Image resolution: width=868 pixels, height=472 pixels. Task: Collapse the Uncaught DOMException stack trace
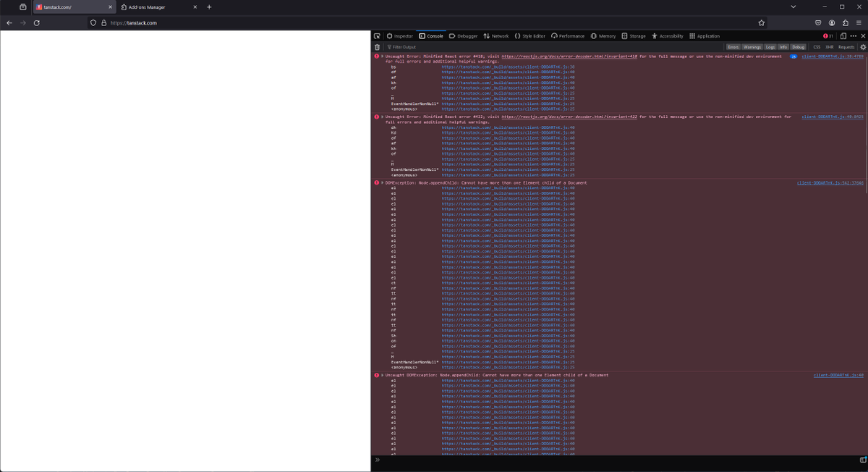point(382,375)
